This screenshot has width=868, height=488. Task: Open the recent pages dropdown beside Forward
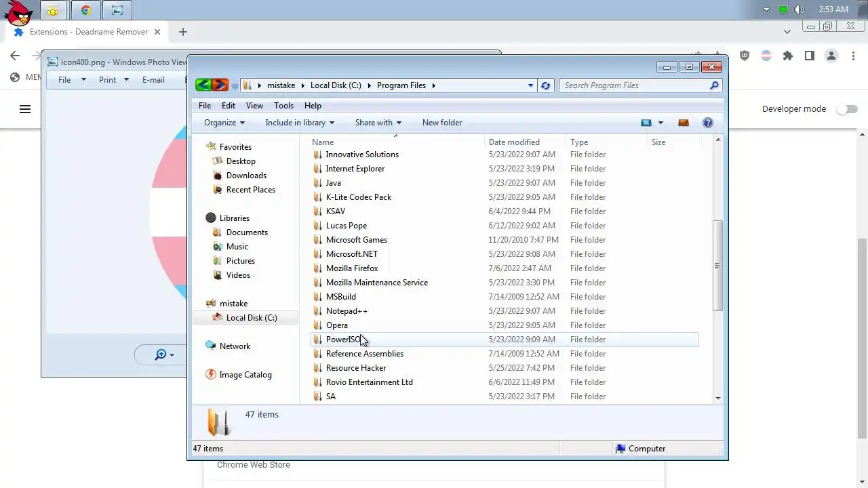tap(235, 86)
